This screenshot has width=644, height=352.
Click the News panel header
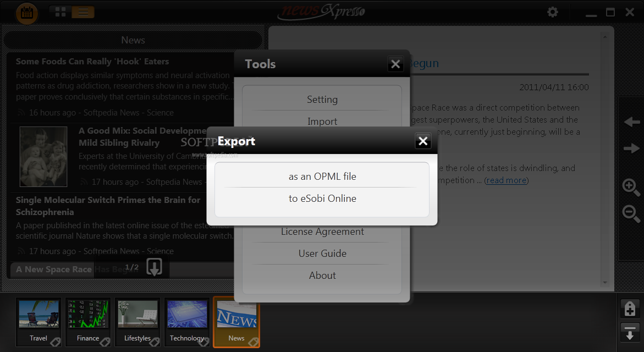tap(133, 40)
